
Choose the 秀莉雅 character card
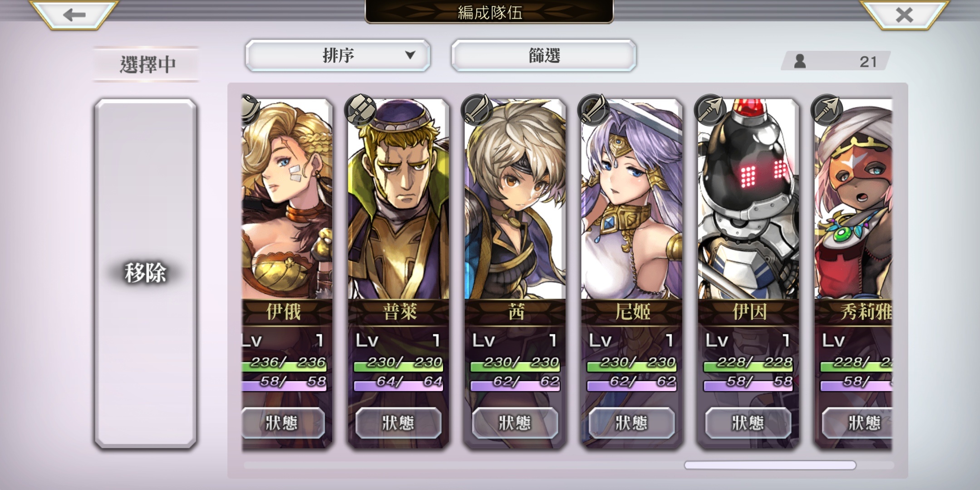pos(853,273)
